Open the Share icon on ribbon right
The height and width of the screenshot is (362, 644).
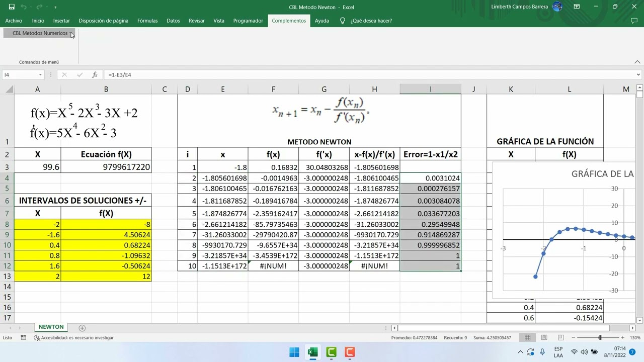click(x=634, y=21)
